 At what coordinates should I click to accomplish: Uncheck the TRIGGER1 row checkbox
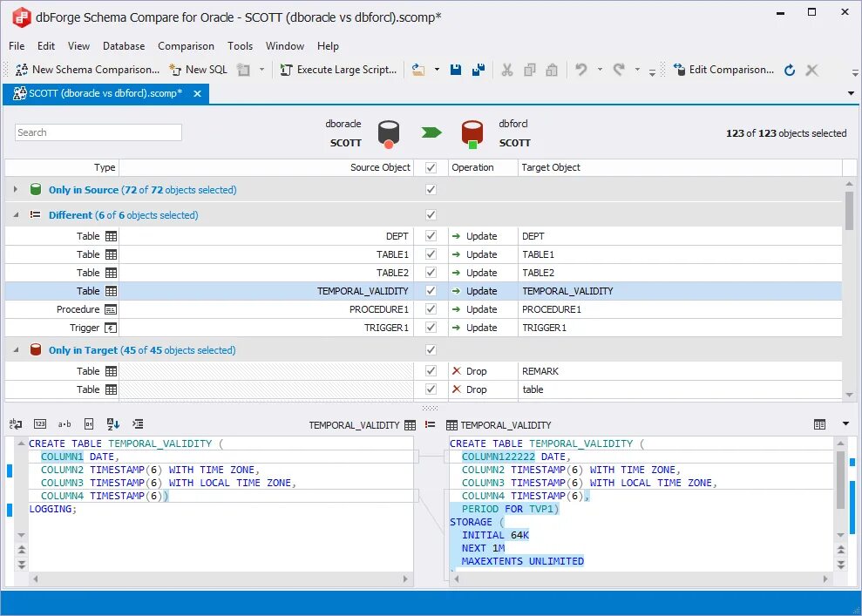point(431,328)
